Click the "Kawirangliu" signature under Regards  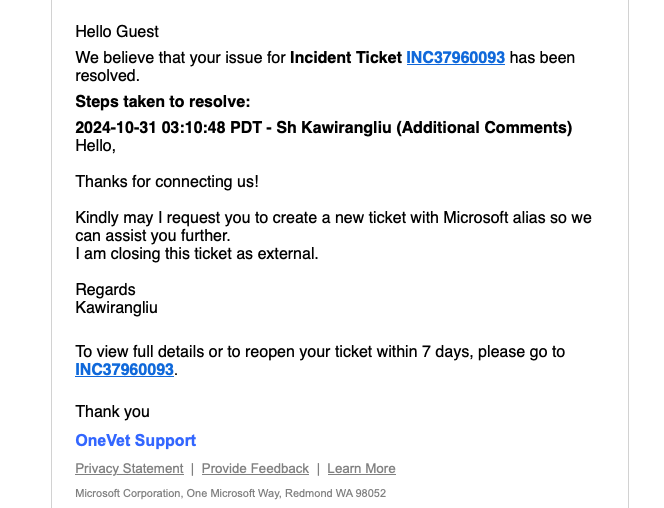tap(116, 308)
